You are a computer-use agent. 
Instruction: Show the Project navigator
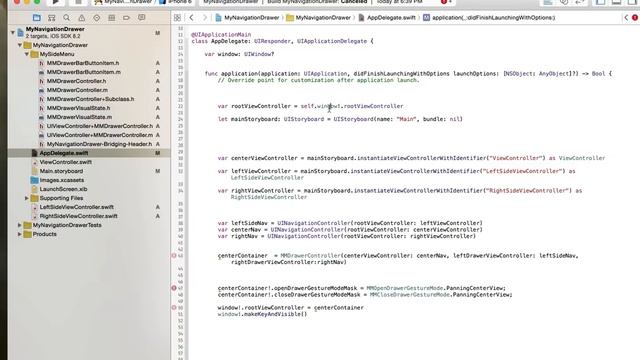point(37,18)
